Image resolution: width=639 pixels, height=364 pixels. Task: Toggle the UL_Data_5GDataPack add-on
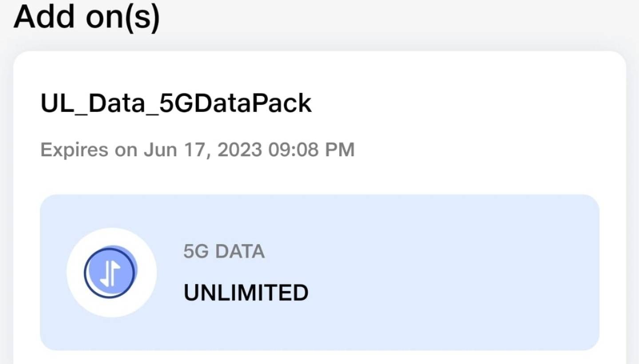(x=176, y=103)
